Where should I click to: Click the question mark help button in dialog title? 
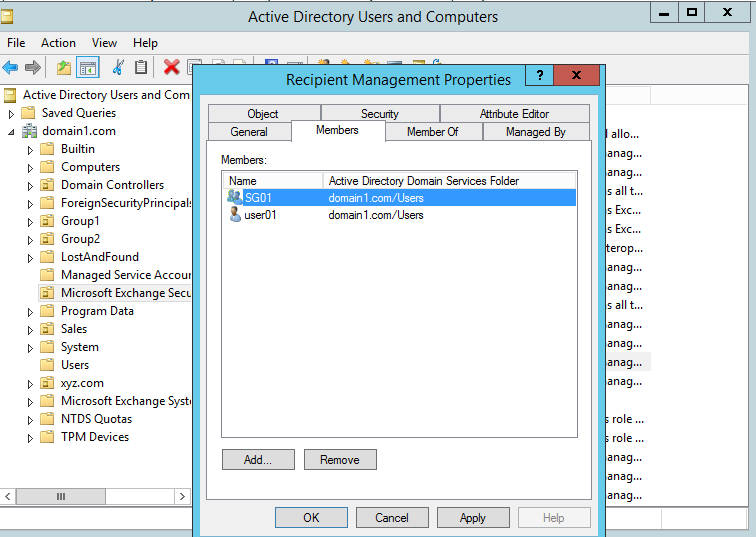tap(540, 75)
